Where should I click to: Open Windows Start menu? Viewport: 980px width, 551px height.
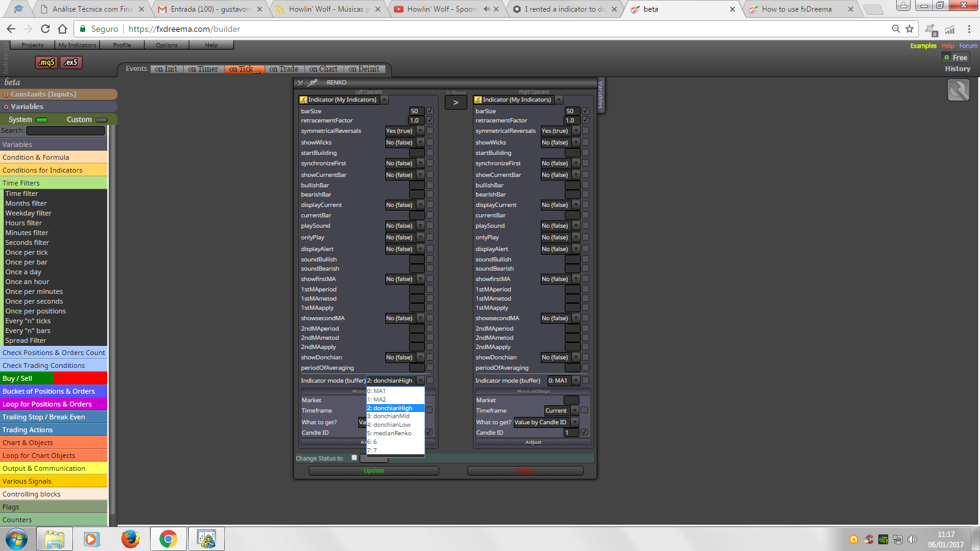coord(17,539)
